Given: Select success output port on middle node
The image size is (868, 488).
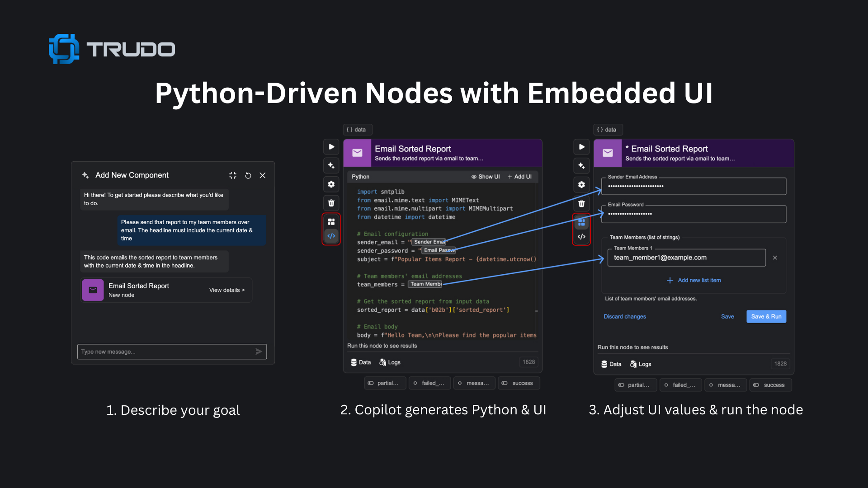Looking at the screenshot, I should click(x=519, y=383).
